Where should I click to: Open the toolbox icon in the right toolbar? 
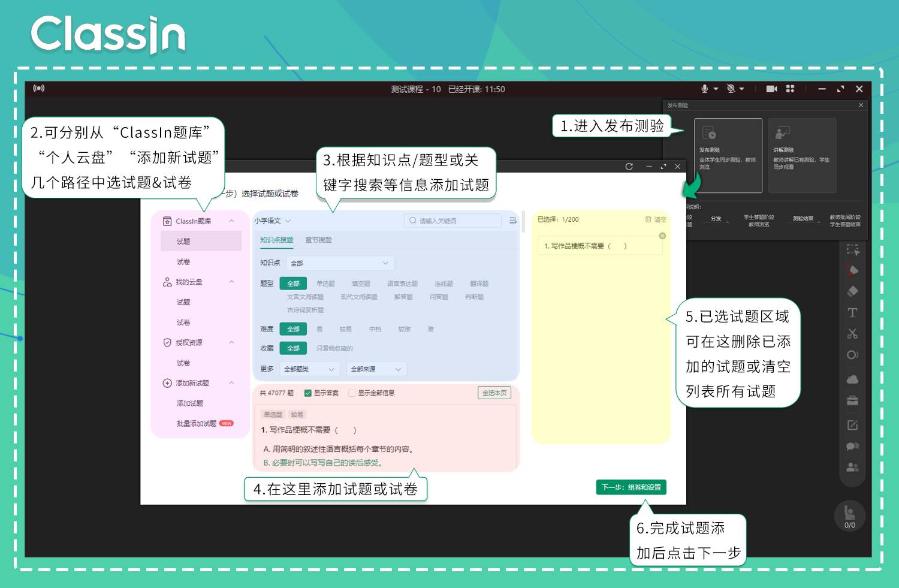(852, 400)
